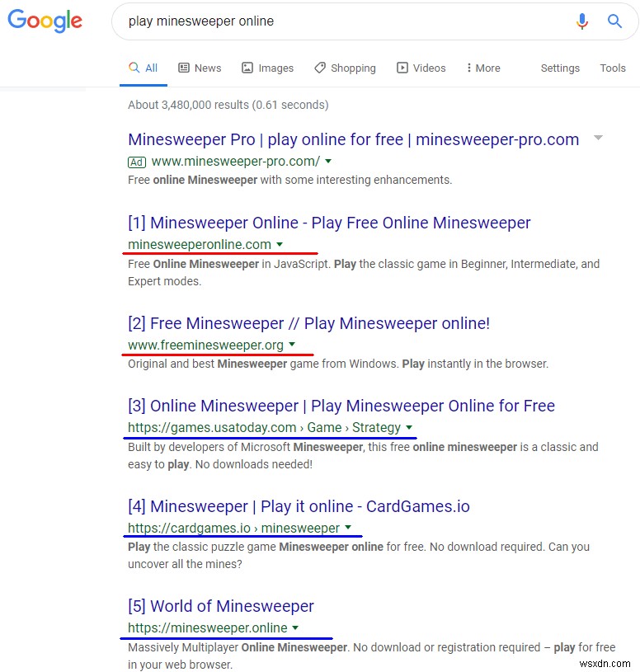Click the minesweeperonline.com URL text
640x672 pixels.
tap(200, 244)
